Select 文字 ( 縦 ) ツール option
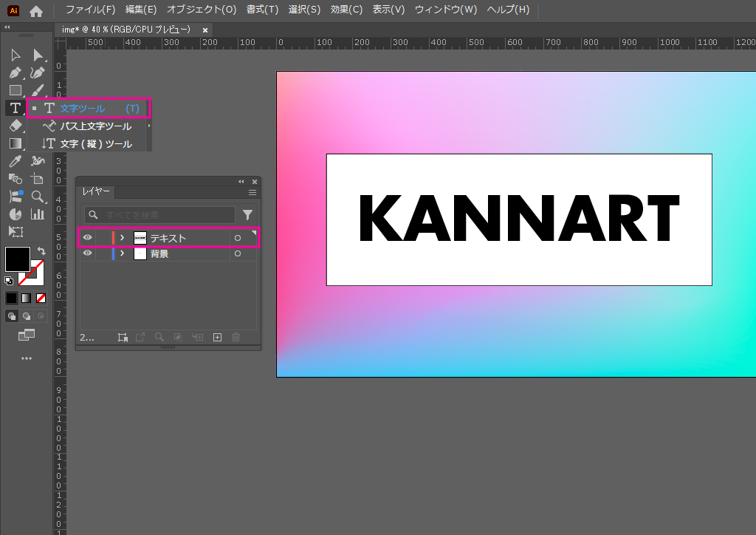 click(95, 144)
